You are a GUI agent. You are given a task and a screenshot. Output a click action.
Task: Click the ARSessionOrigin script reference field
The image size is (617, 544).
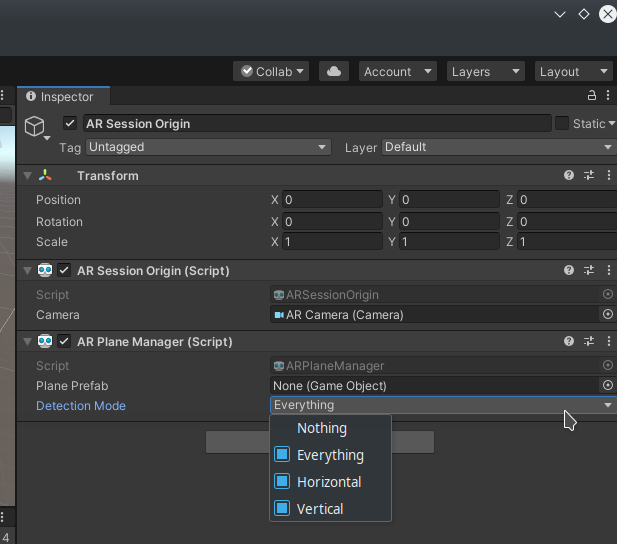click(x=436, y=294)
